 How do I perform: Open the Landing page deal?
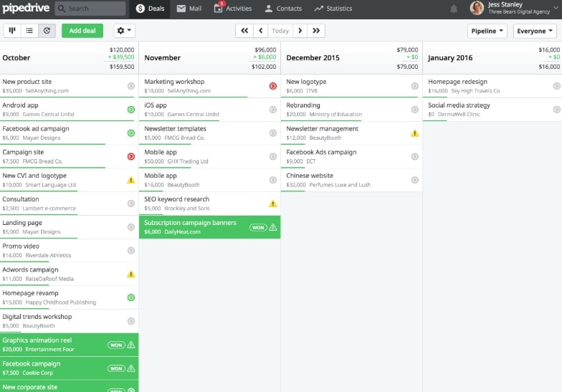click(x=69, y=227)
